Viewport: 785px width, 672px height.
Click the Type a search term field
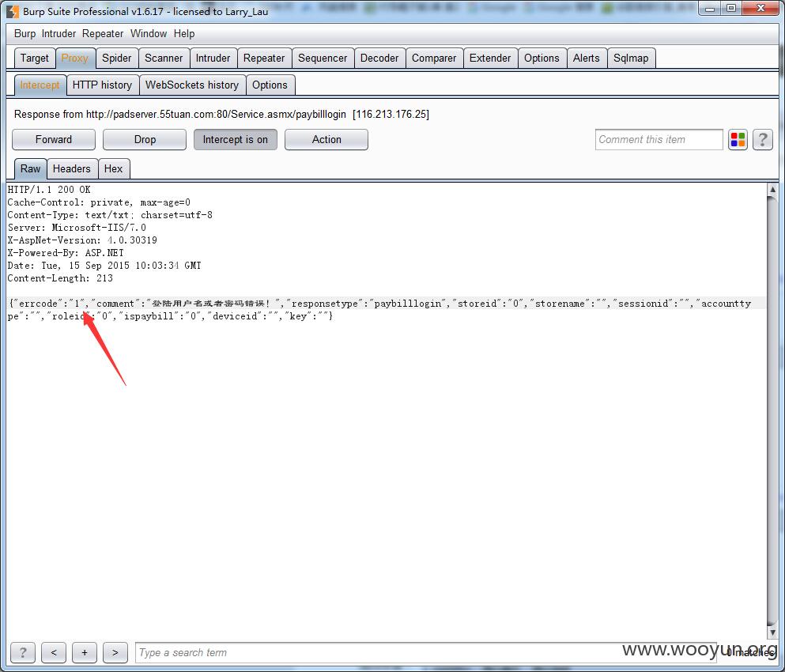coord(425,652)
